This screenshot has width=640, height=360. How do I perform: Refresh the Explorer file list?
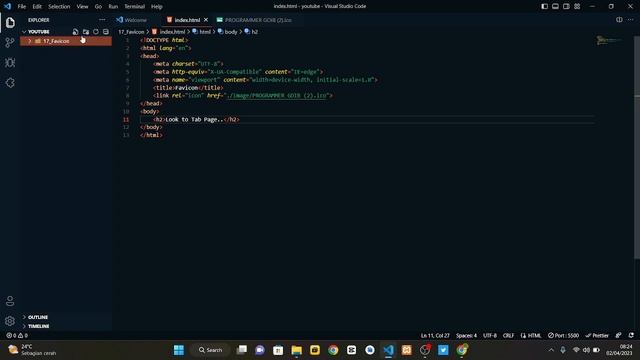[x=96, y=31]
